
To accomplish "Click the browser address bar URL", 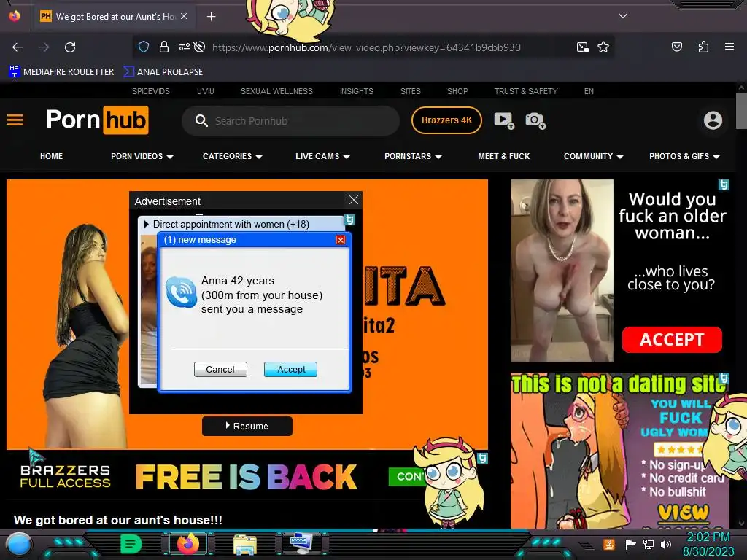I will click(366, 47).
